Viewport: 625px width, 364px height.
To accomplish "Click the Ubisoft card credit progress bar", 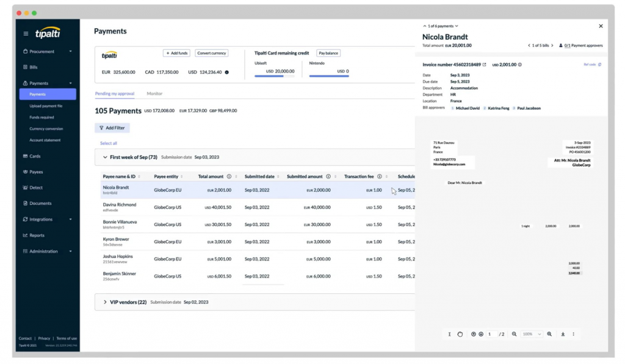I will 275,76.
